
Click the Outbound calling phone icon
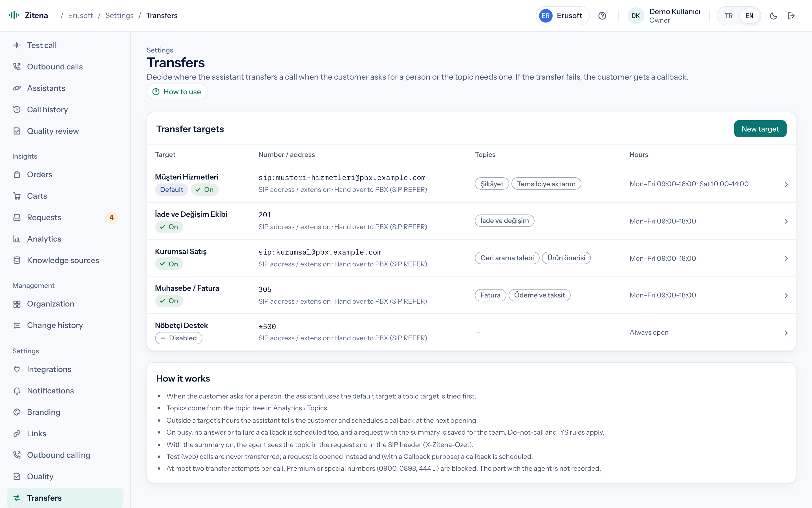tap(17, 455)
